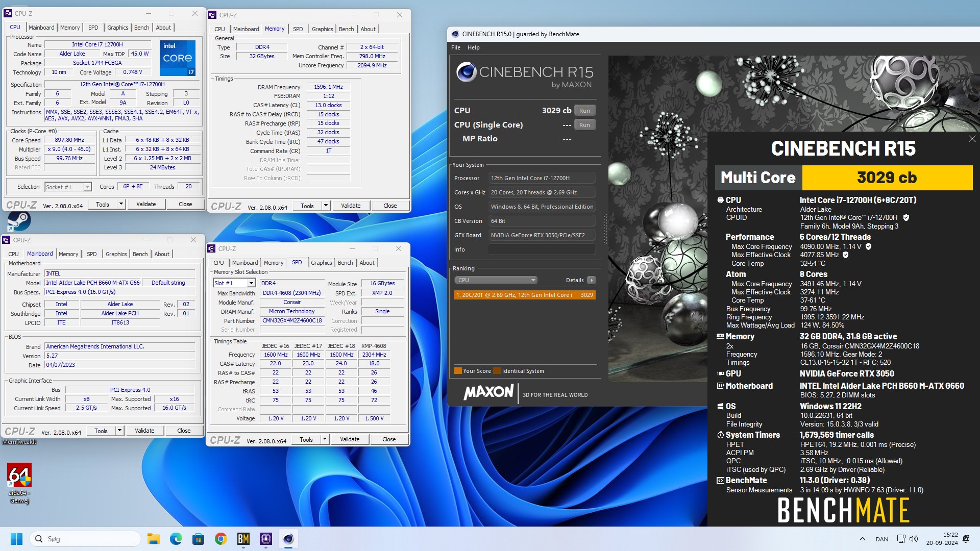Screen dimensions: 980x551
Task: Switch to About tab in Mainboard window
Action: click(162, 254)
